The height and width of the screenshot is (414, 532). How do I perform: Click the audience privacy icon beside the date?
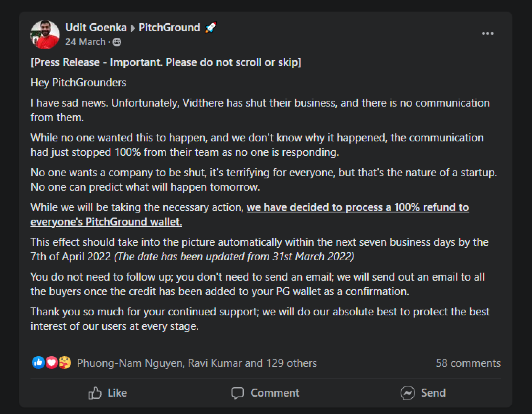pos(117,42)
